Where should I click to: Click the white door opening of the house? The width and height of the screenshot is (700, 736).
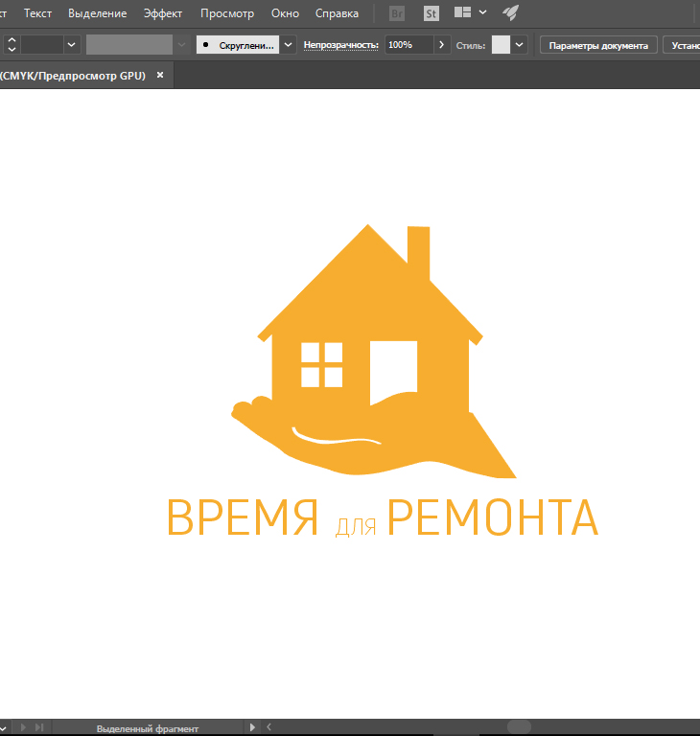click(x=393, y=371)
